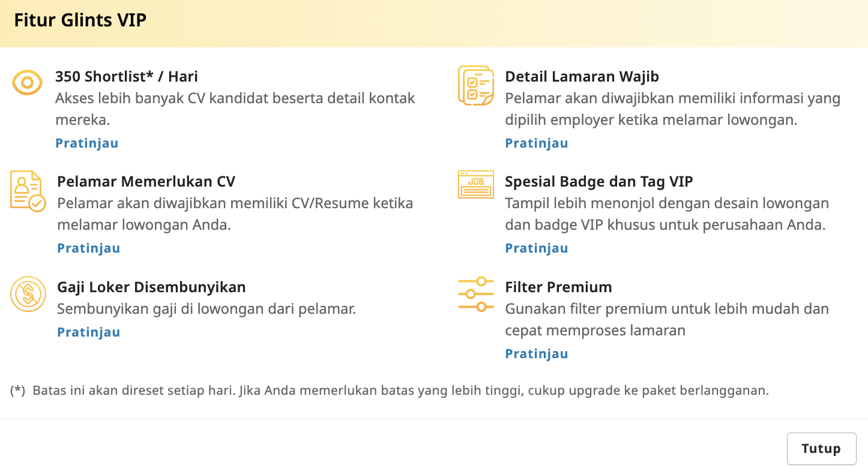868x474 pixels.
Task: Select the Pelamar Memerlukan CV document icon
Action: (26, 191)
